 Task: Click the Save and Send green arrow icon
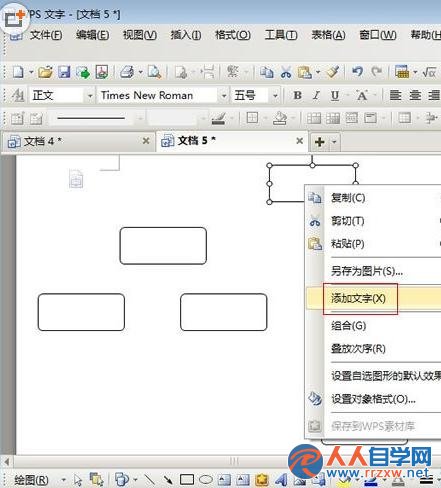click(83, 72)
